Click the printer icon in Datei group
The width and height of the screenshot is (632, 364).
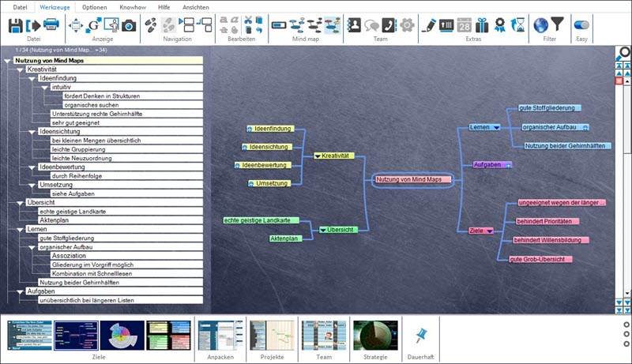pos(51,25)
